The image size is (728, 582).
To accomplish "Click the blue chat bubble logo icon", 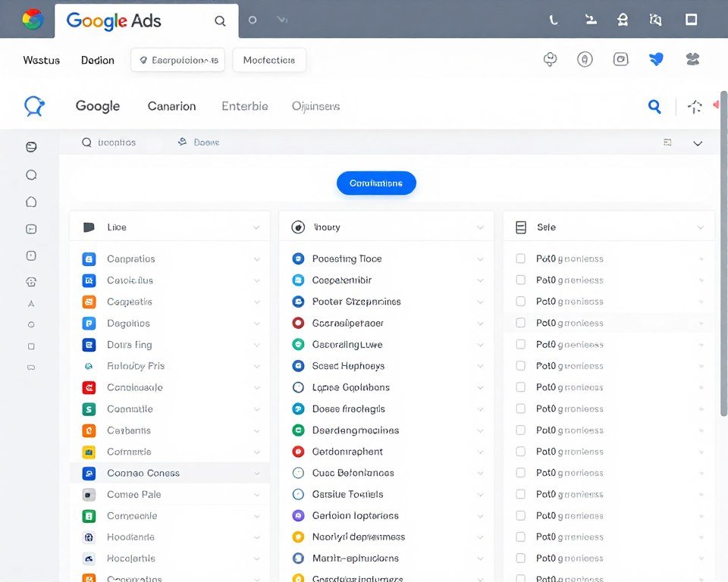I will [34, 106].
